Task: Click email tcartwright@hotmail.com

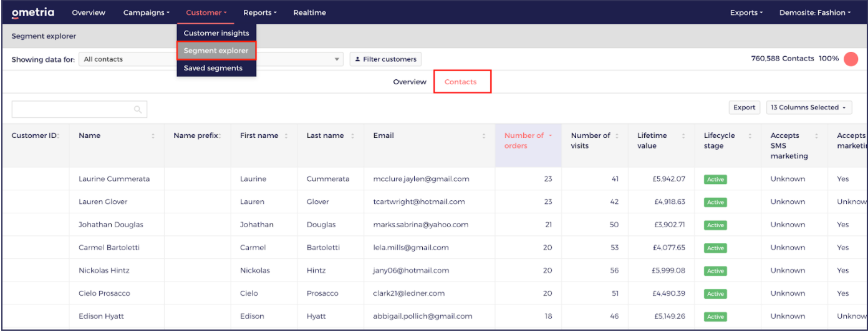Action: click(419, 202)
